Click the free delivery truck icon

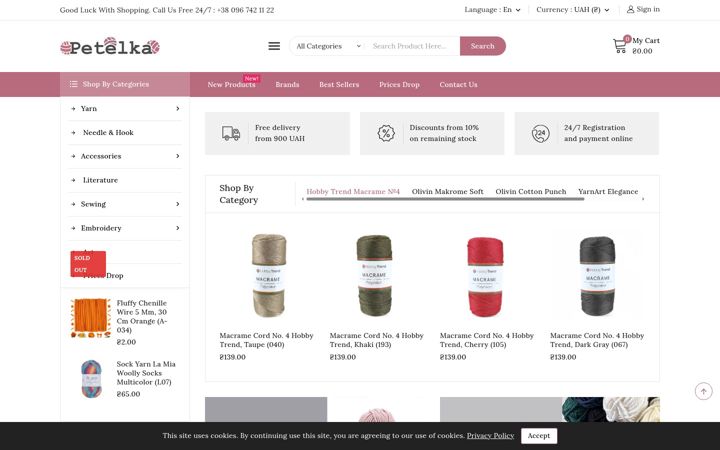click(231, 133)
